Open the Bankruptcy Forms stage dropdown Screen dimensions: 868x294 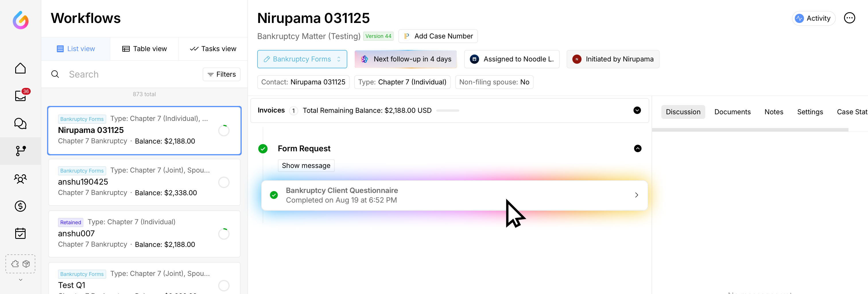coord(302,59)
